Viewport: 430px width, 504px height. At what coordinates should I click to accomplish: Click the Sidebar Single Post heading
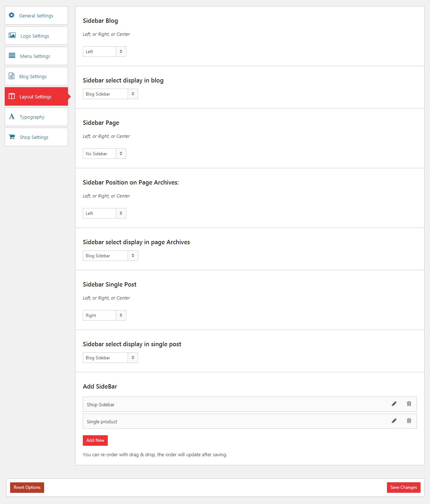point(110,284)
